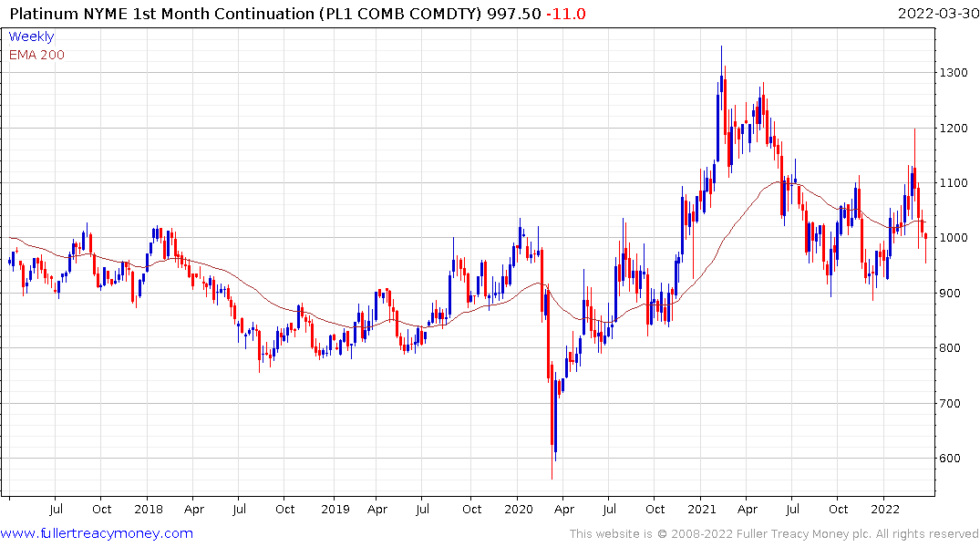Click the 2022 year label on time axis
This screenshot has height=547, width=980.
tap(885, 510)
